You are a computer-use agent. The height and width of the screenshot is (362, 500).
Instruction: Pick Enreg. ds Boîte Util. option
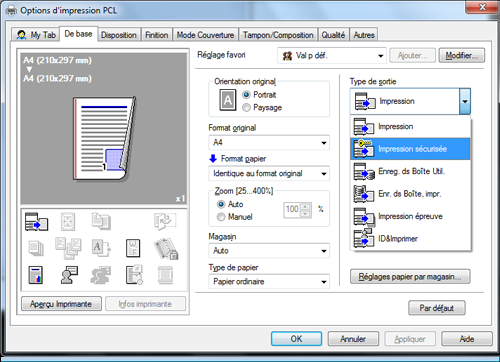(x=410, y=171)
